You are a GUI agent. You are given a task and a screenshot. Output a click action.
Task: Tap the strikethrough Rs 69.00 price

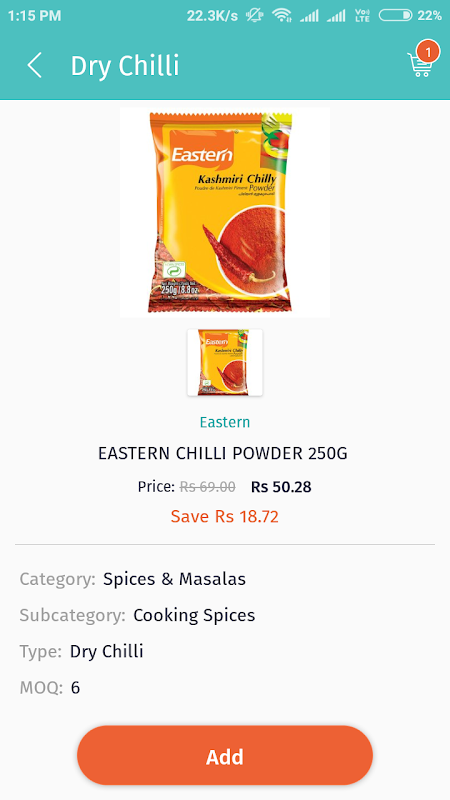pyautogui.click(x=208, y=487)
